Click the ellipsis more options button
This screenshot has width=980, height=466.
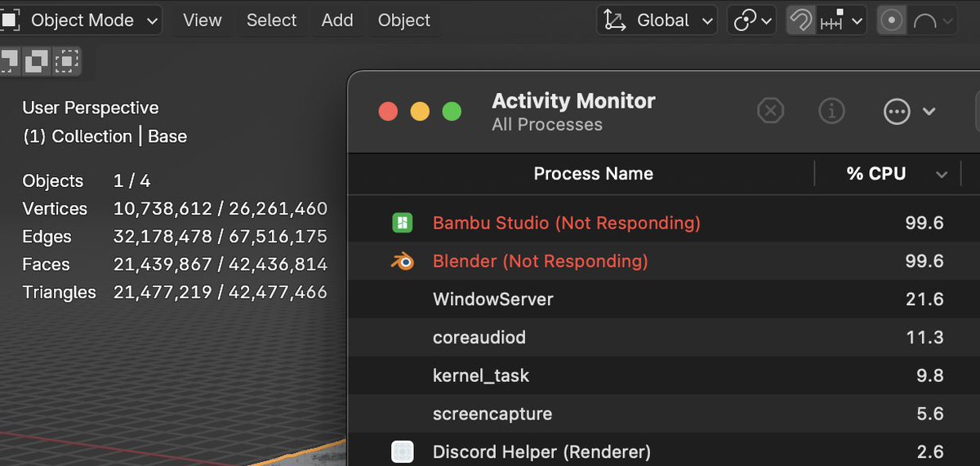coord(897,111)
